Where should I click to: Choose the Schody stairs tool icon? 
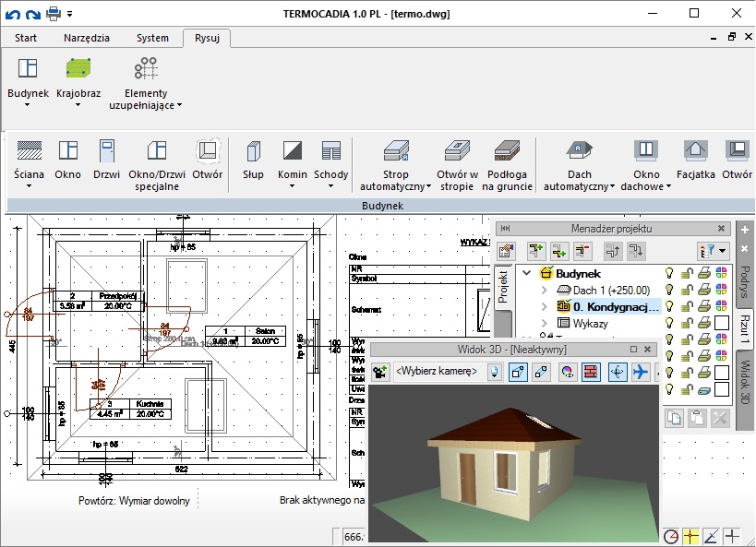(330, 150)
